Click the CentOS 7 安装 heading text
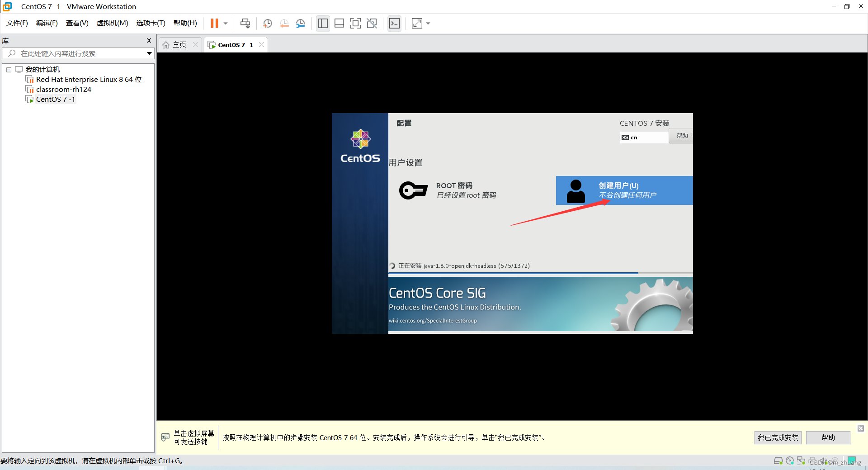This screenshot has width=868, height=470. 644,123
